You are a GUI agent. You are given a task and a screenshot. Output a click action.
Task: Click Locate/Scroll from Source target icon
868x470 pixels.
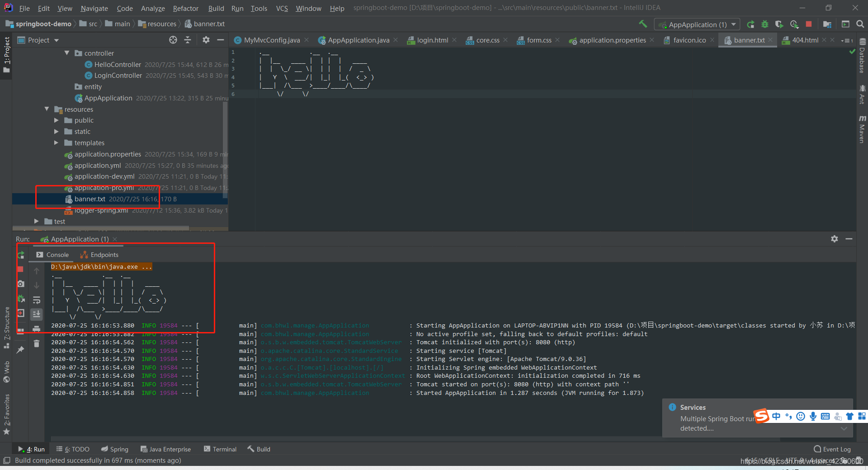(x=173, y=40)
